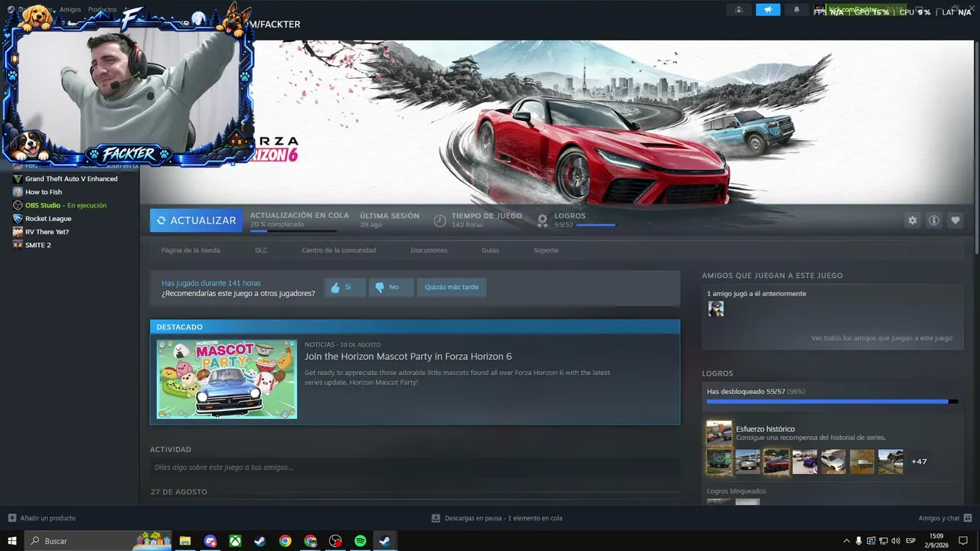Click the achievements progress bar
Viewport: 980px width, 551px height.
coord(832,401)
